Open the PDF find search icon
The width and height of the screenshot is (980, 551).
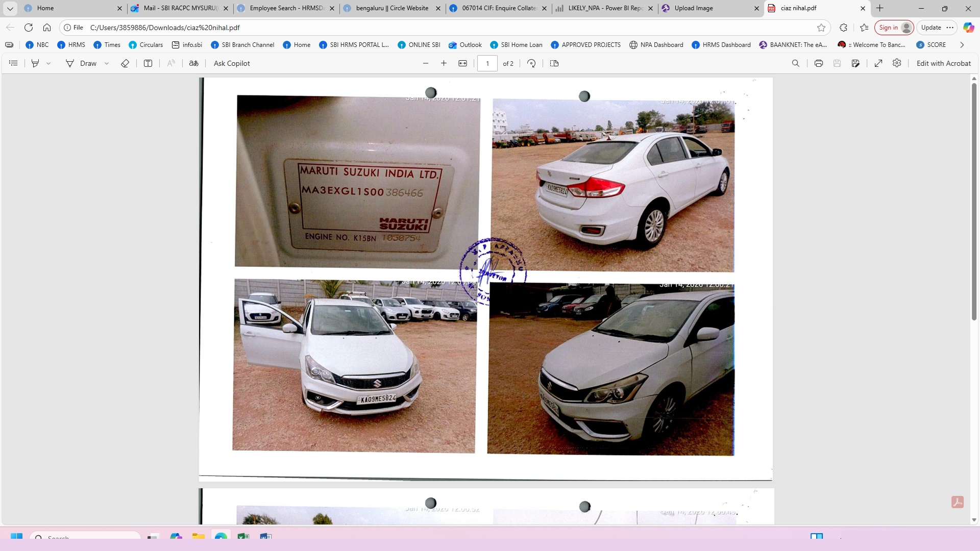tap(796, 63)
